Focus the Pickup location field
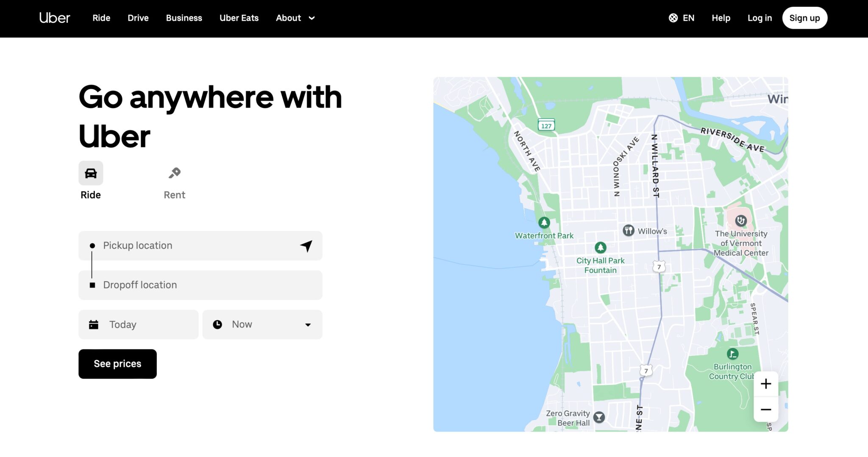The image size is (868, 457). pyautogui.click(x=200, y=246)
